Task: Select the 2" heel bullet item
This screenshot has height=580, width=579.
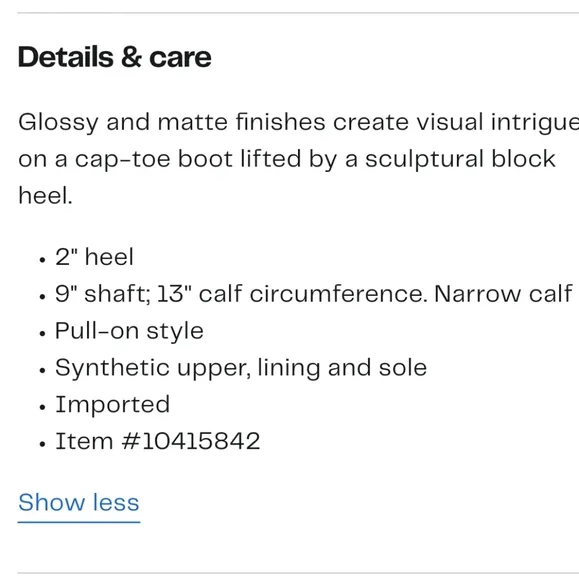Action: [94, 256]
